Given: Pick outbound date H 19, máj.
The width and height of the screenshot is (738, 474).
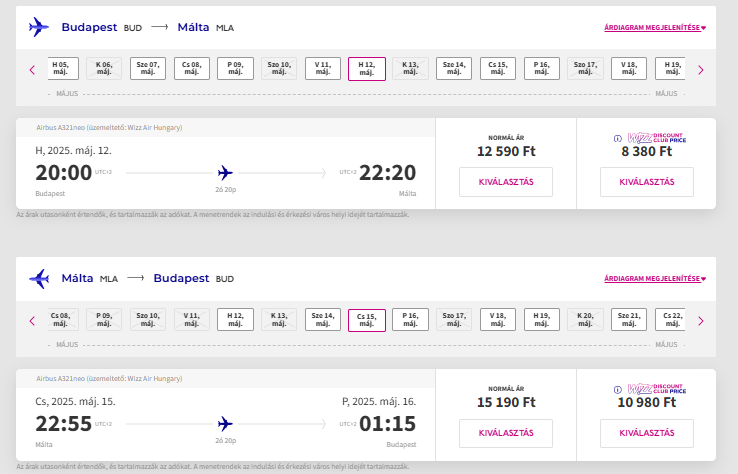Looking at the screenshot, I should (x=670, y=69).
